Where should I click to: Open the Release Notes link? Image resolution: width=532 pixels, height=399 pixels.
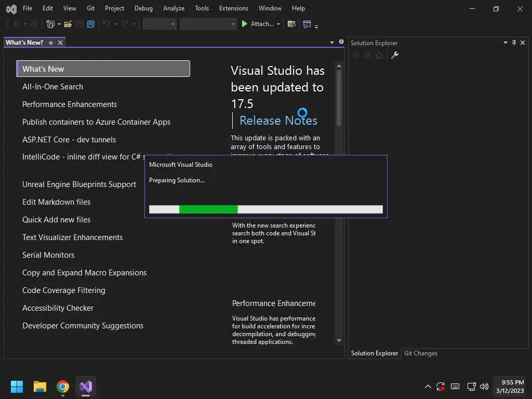coord(278,121)
